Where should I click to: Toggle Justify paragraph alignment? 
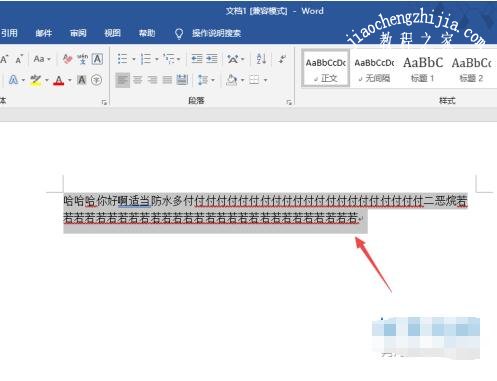click(167, 80)
